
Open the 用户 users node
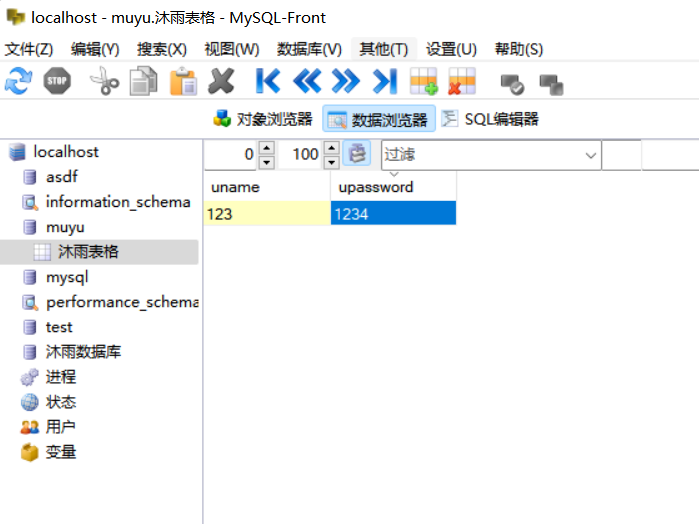coord(60,427)
